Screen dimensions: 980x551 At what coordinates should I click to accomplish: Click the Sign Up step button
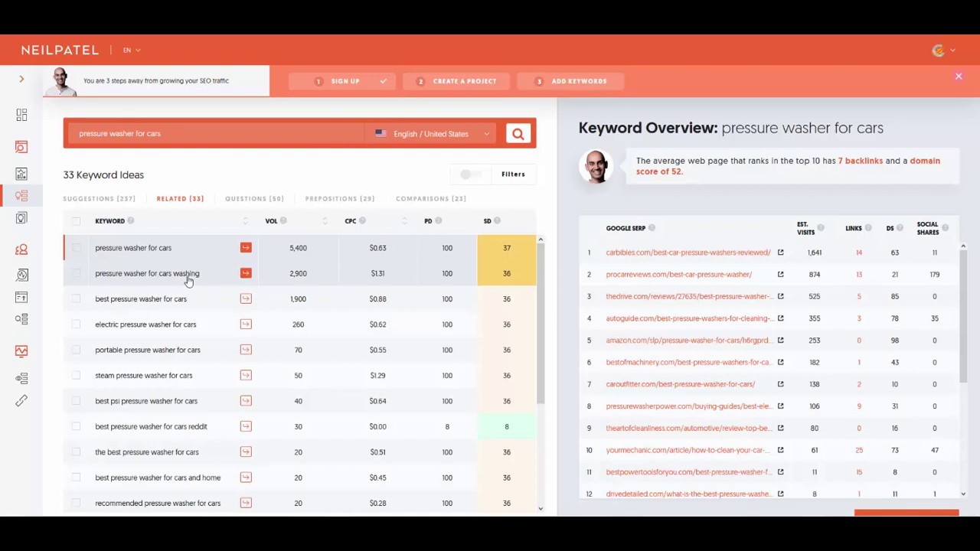(342, 81)
